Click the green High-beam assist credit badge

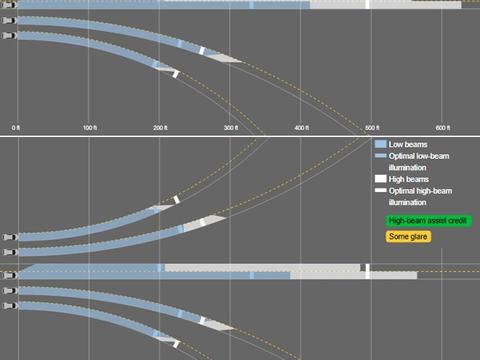tap(429, 221)
